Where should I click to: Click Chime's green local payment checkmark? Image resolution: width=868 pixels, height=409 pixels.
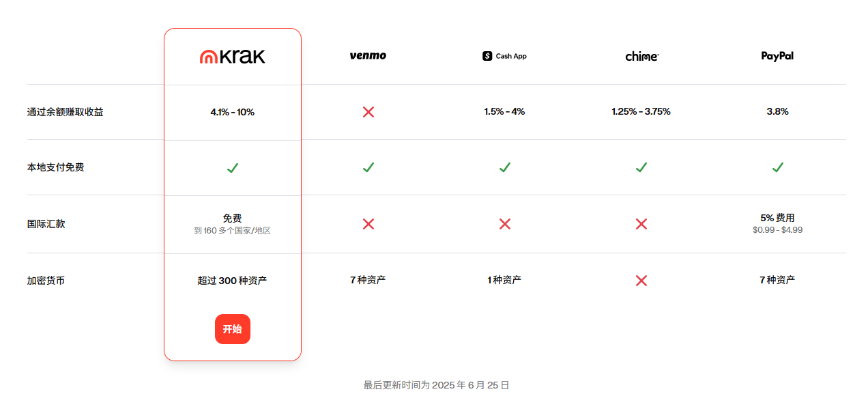pos(641,167)
